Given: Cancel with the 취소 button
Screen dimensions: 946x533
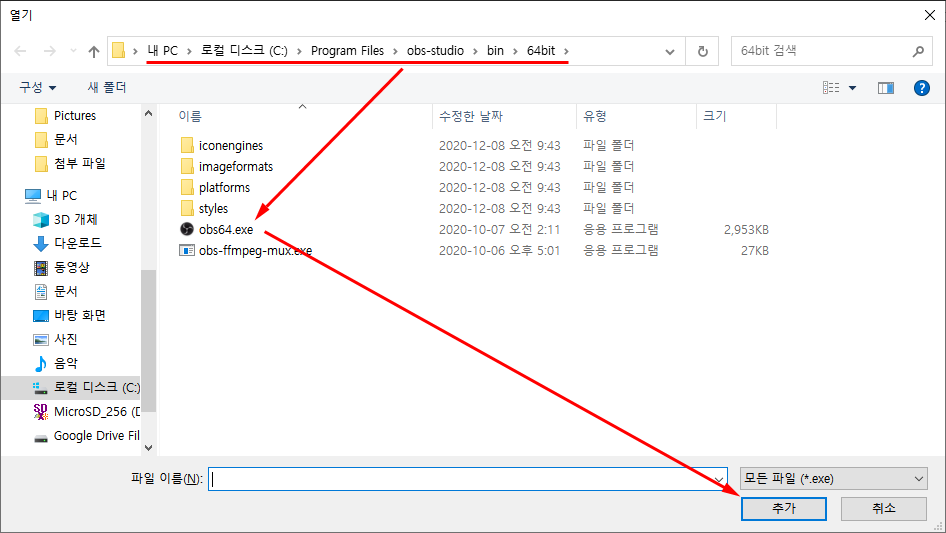Looking at the screenshot, I should pos(884,508).
